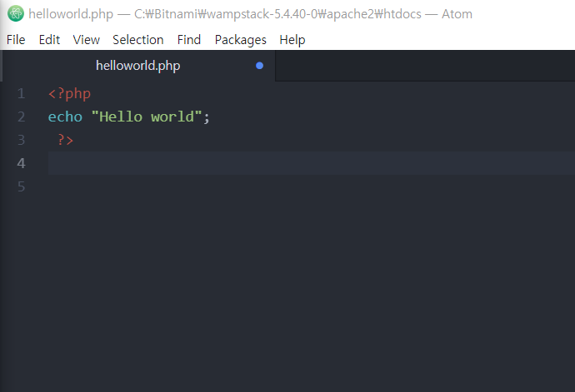Viewport: 575px width, 392px height.
Task: Select the helloworld.php tab
Action: (138, 66)
